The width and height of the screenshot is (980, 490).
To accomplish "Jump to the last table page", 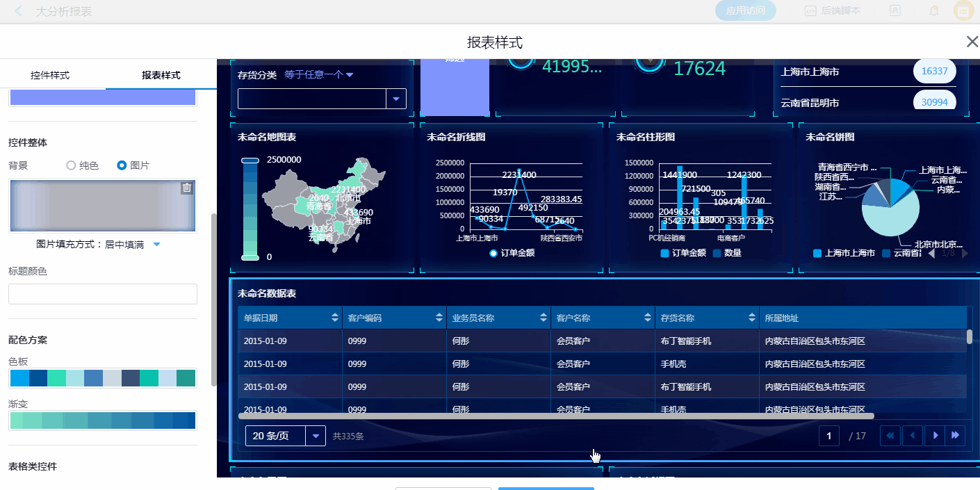I will click(x=956, y=436).
